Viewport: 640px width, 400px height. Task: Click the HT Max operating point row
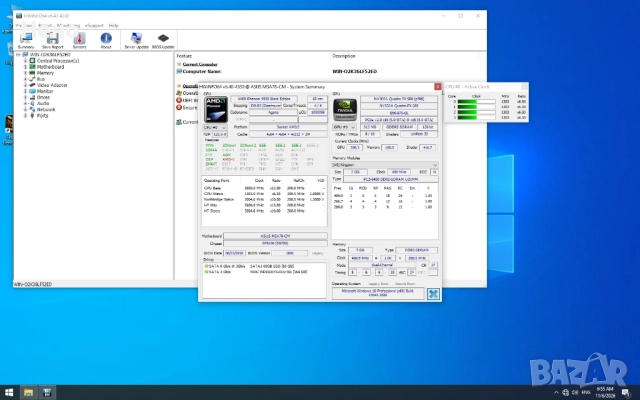click(x=264, y=205)
